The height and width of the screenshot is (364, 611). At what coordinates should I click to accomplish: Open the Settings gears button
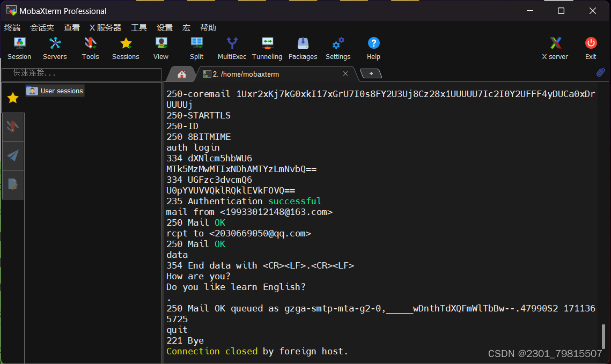(338, 48)
